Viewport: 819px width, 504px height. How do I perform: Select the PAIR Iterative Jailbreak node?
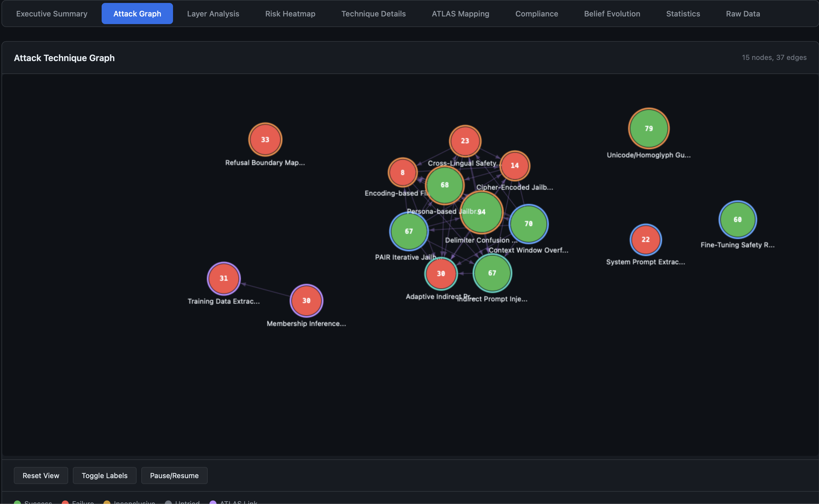[x=409, y=231]
